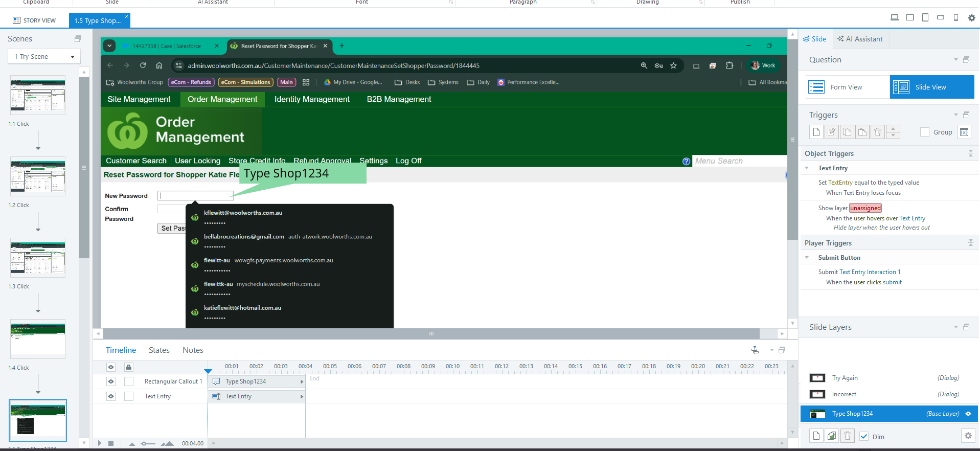980x451 pixels.
Task: Open slide properties gear at top right
Action: click(x=972, y=18)
